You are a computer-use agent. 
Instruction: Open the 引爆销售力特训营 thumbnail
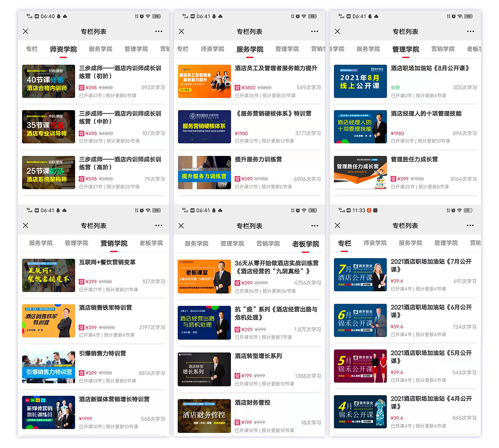tap(49, 367)
